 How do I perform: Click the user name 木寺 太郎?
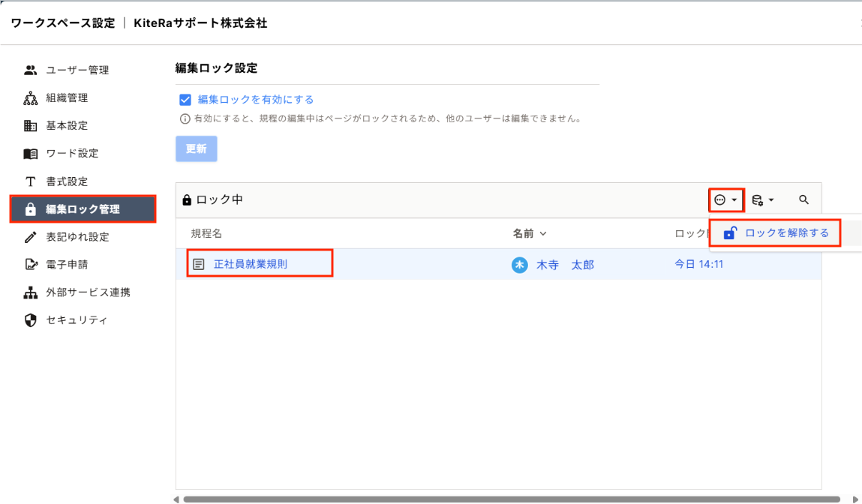pyautogui.click(x=564, y=265)
